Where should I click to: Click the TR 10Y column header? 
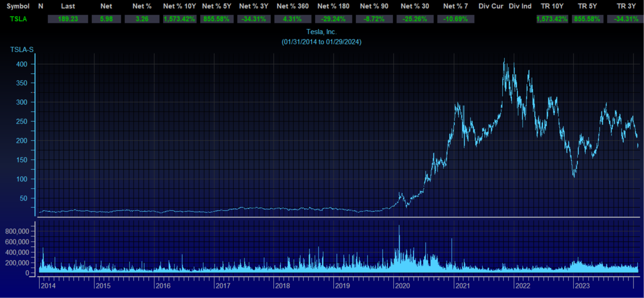[x=552, y=6]
